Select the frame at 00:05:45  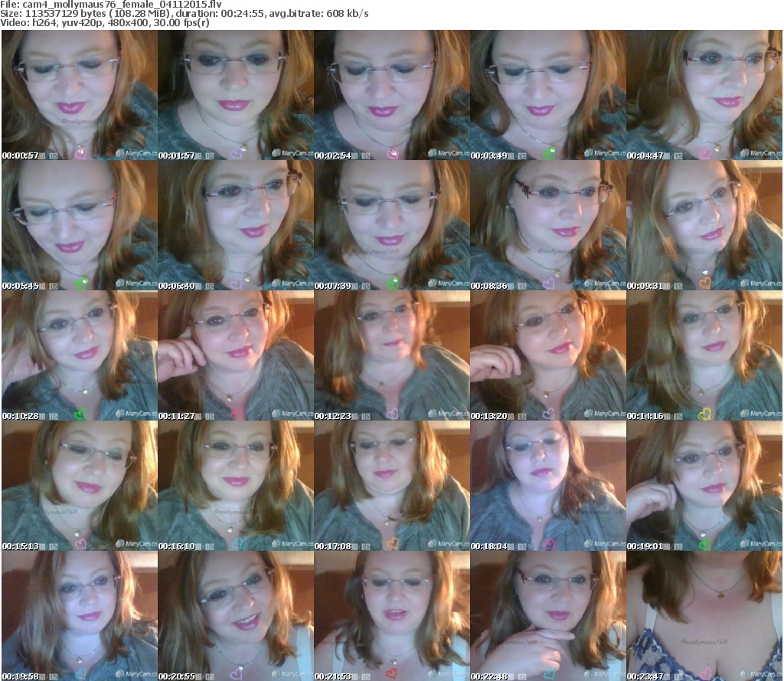coord(80,225)
